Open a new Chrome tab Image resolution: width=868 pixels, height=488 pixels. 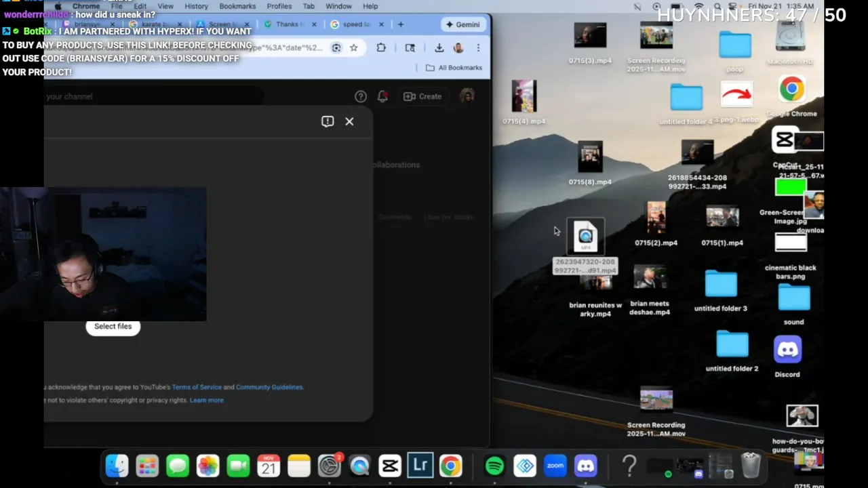tap(401, 24)
